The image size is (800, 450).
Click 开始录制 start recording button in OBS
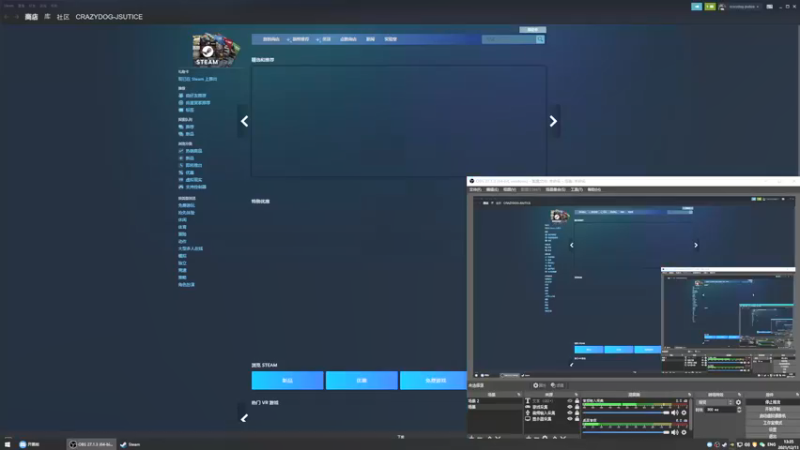772,409
